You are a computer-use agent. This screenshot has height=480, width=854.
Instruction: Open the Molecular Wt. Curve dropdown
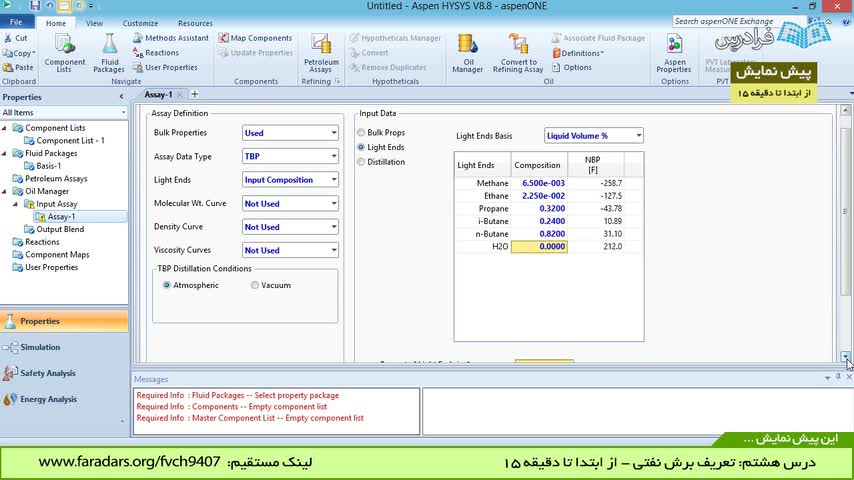click(x=290, y=204)
